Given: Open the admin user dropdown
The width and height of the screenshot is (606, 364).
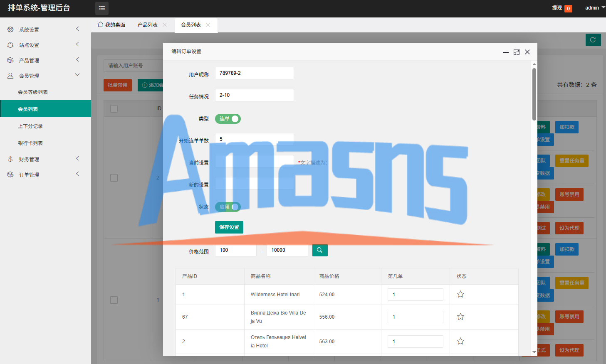Looking at the screenshot, I should [595, 8].
